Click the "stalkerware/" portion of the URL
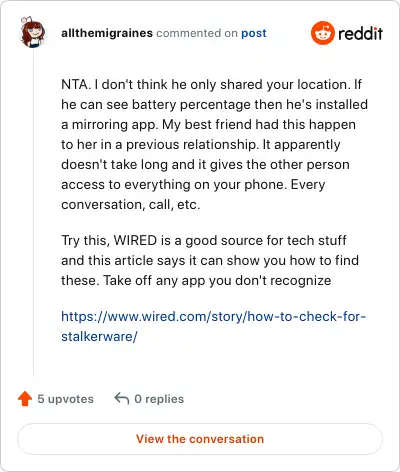 [99, 336]
